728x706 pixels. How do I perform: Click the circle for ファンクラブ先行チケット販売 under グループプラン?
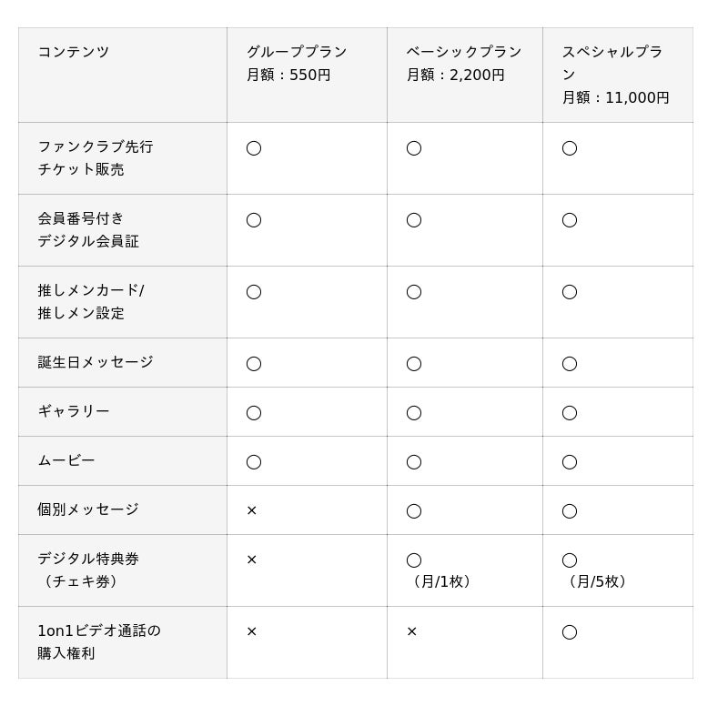[x=254, y=148]
